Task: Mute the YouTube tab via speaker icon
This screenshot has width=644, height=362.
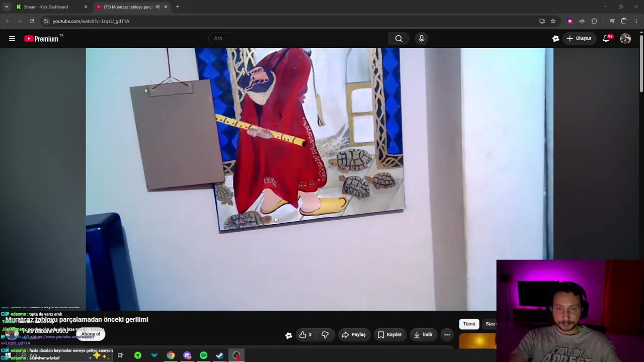Action: pos(157,7)
